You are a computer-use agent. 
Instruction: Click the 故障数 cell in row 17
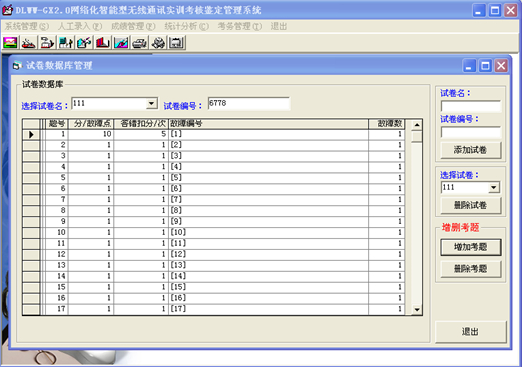387,309
